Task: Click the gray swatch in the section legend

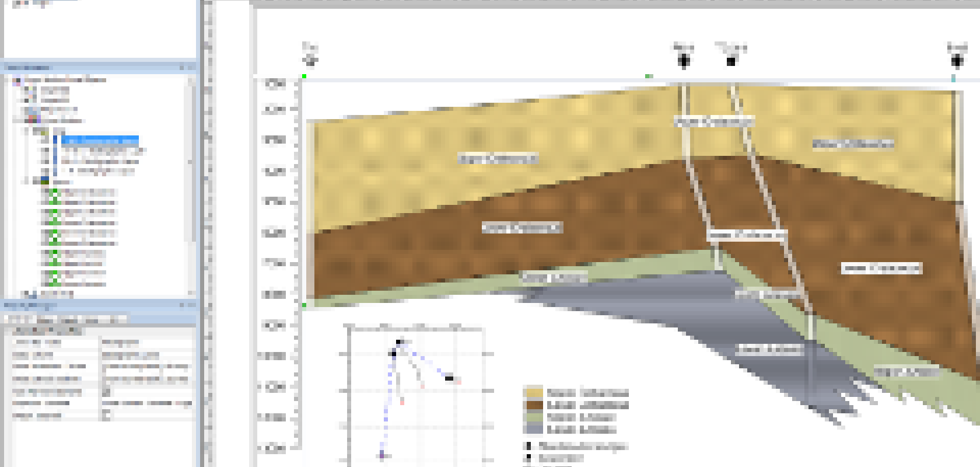Action: coord(534,430)
